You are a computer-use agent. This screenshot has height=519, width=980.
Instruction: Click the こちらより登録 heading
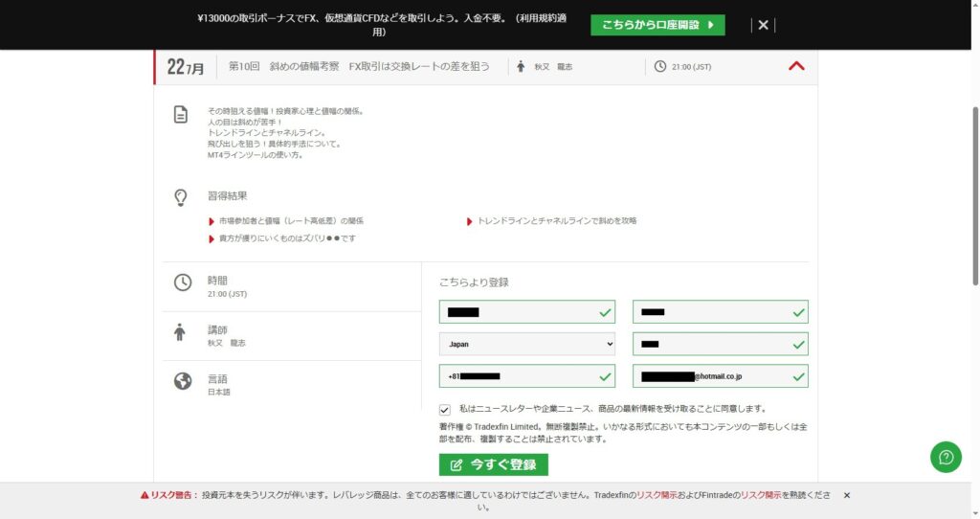474,282
